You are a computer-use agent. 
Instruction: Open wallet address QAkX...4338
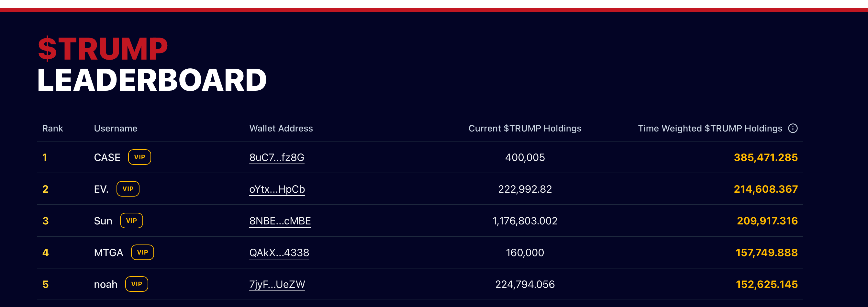point(279,252)
